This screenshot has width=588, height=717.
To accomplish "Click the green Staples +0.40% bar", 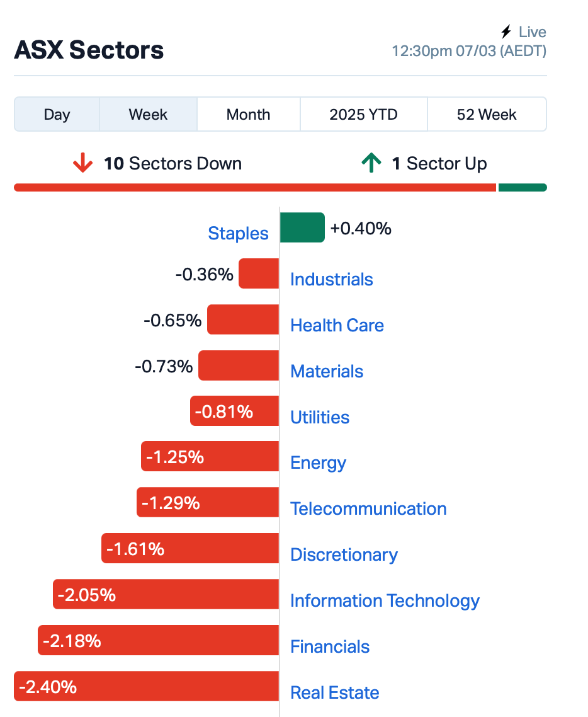I will pyautogui.click(x=302, y=227).
